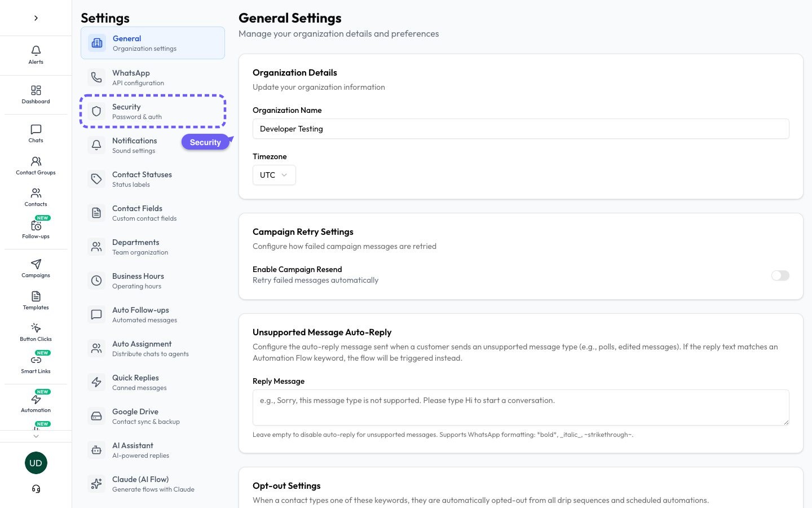This screenshot has height=508, width=812.
Task: Click the Organization Name input field
Action: click(x=521, y=129)
